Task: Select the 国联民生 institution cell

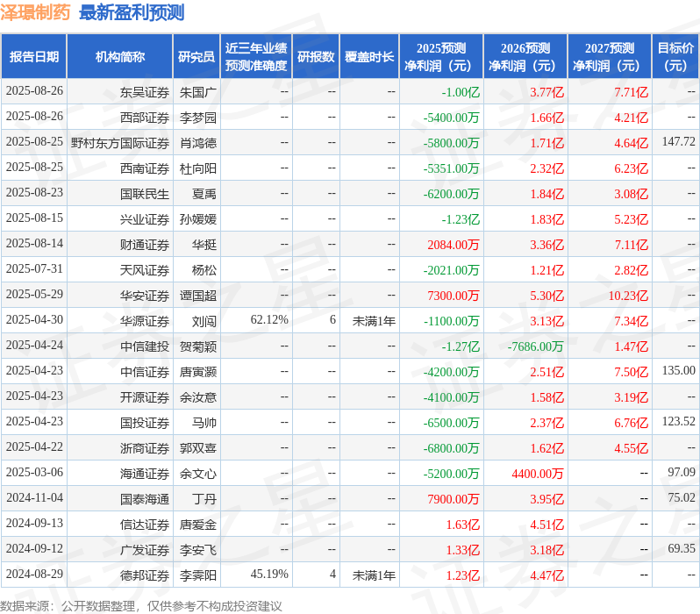Action: [x=119, y=194]
